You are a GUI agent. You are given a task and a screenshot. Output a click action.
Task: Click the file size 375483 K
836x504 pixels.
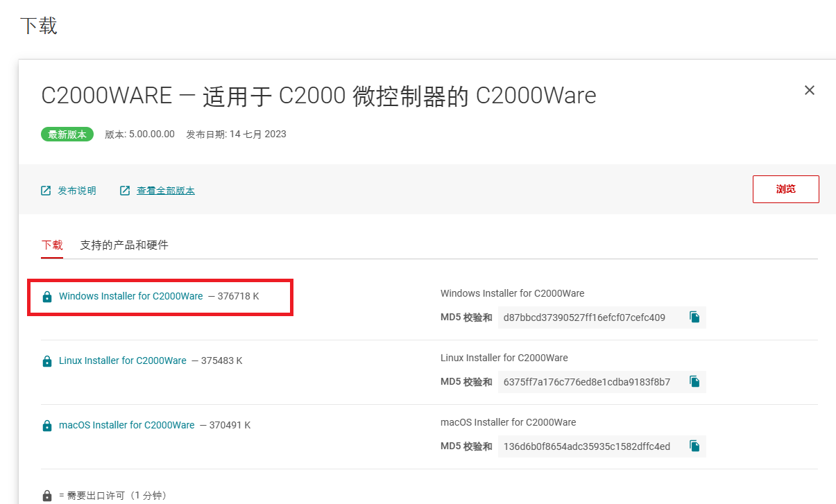tap(221, 360)
